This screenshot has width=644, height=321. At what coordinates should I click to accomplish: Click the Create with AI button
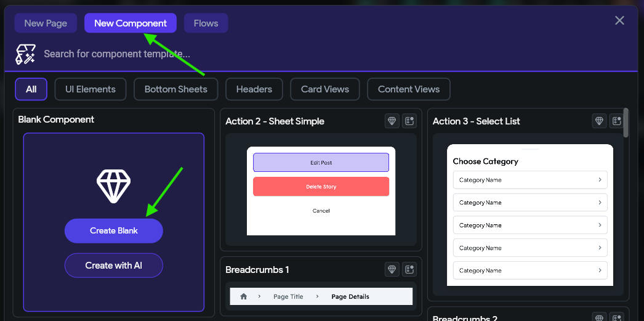point(114,266)
